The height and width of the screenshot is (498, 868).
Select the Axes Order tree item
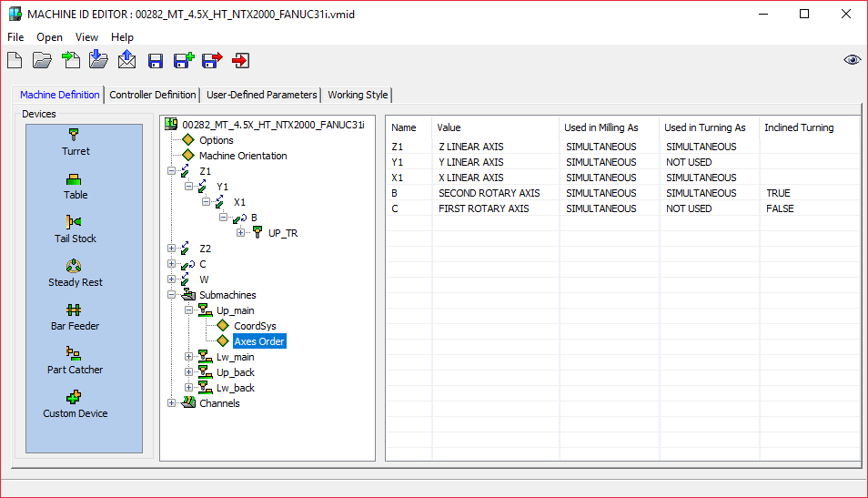pos(259,341)
